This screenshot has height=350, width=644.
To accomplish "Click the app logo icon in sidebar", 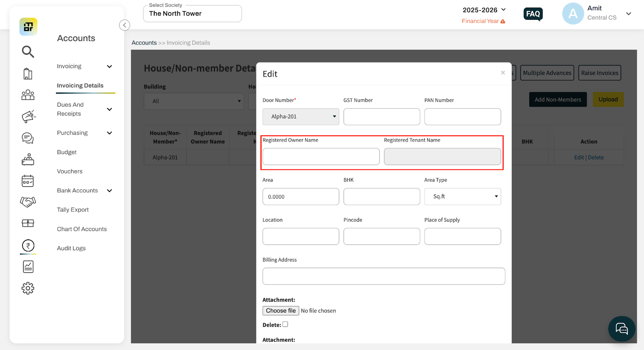I will click(28, 27).
